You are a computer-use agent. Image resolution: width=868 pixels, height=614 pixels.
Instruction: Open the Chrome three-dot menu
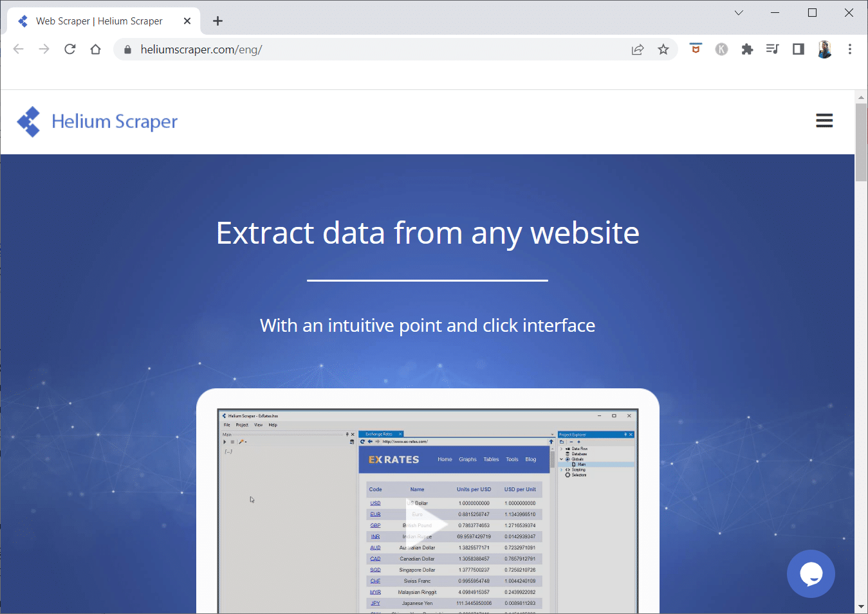[x=850, y=50]
